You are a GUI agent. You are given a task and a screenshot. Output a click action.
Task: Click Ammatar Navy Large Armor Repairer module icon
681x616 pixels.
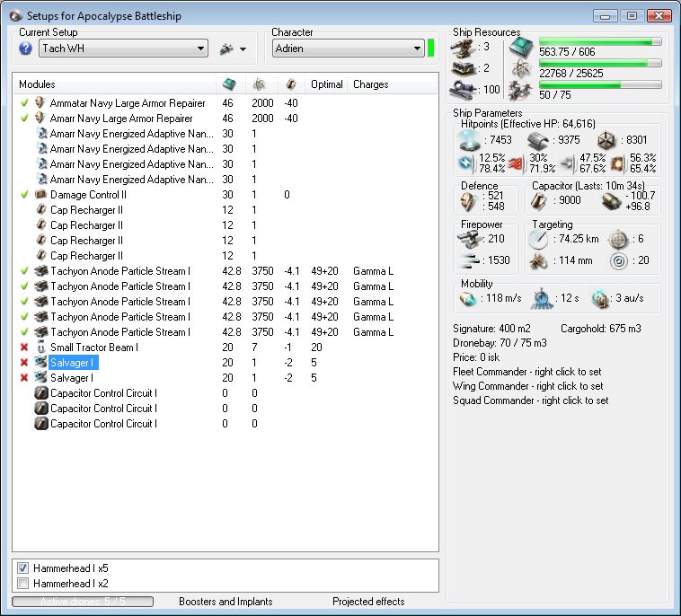(40, 103)
